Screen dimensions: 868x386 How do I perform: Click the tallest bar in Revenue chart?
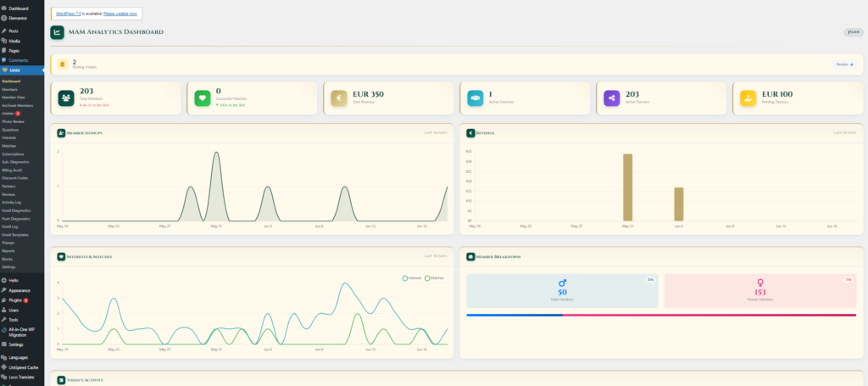pos(627,187)
